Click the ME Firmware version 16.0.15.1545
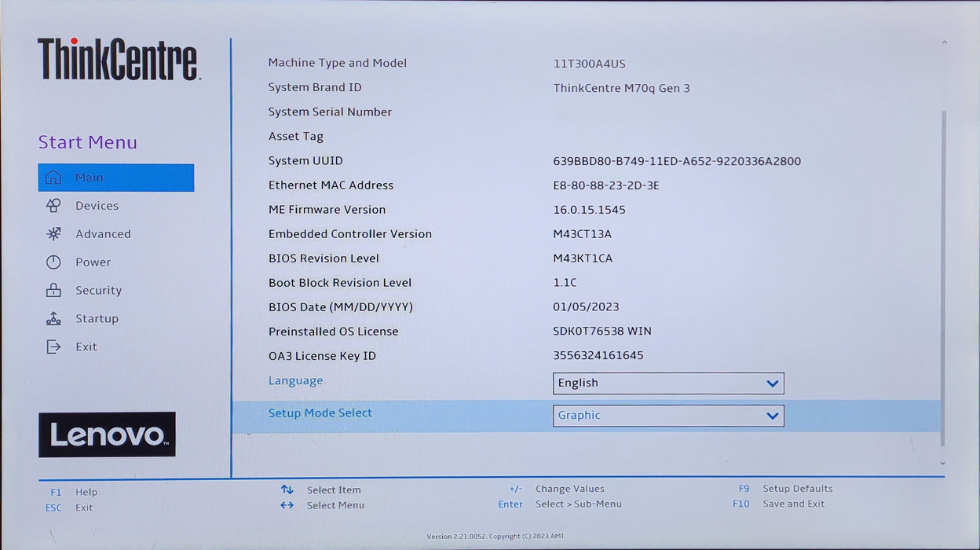Image resolution: width=980 pixels, height=550 pixels. pos(589,210)
